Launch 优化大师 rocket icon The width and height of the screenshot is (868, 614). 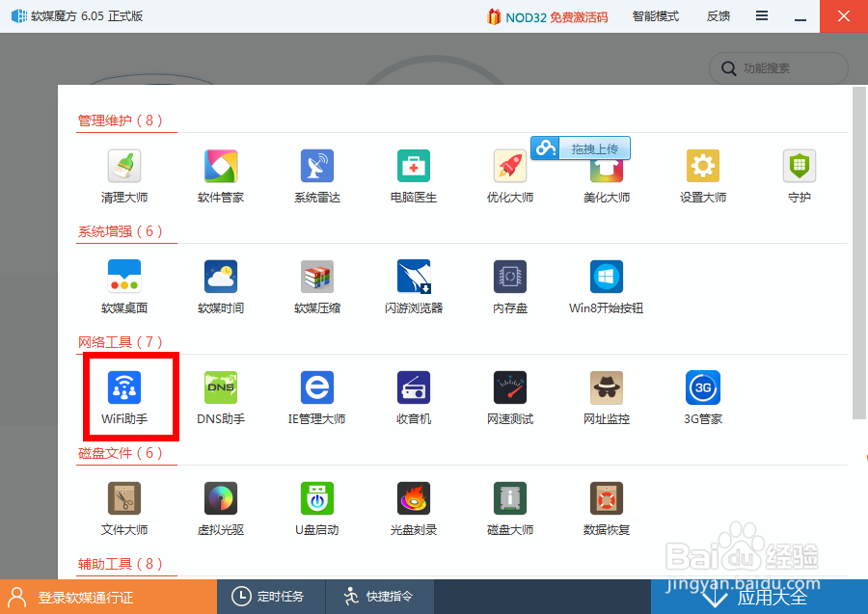[x=510, y=166]
